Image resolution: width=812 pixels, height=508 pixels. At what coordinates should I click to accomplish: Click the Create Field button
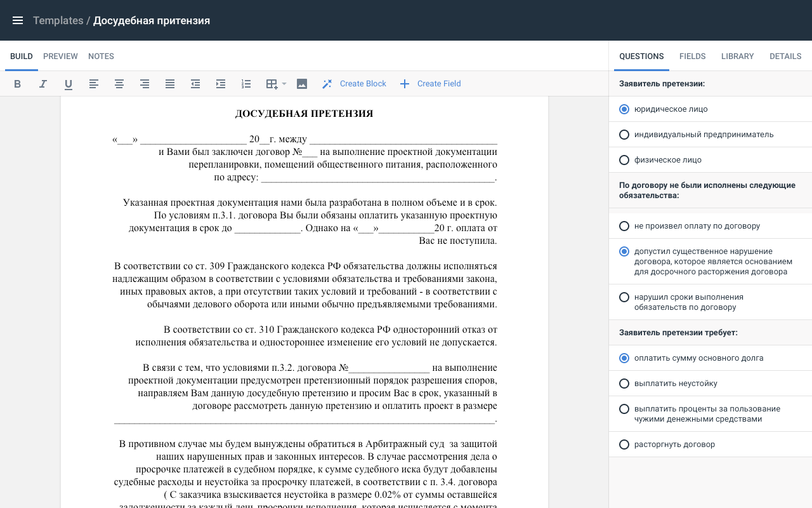430,84
